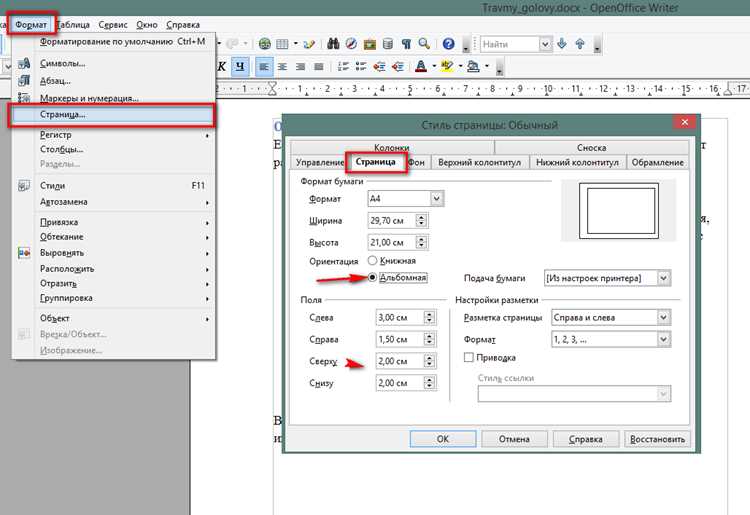This screenshot has height=515, width=750.
Task: Click the Find Next down arrow icon
Action: pos(562,44)
